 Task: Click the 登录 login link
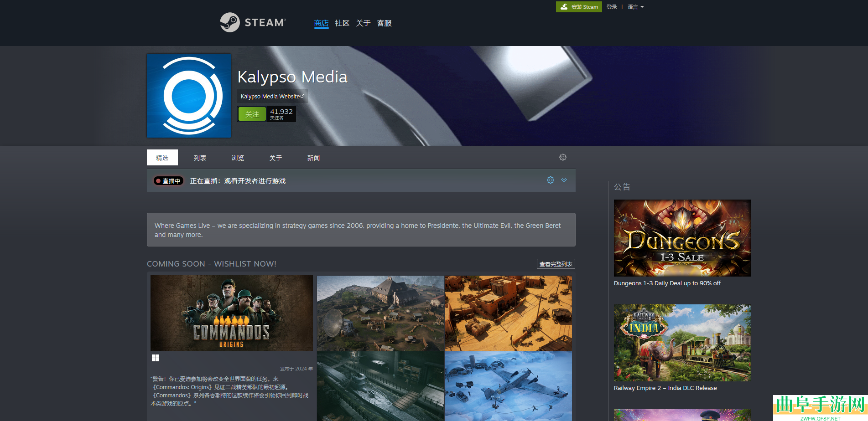click(x=612, y=7)
